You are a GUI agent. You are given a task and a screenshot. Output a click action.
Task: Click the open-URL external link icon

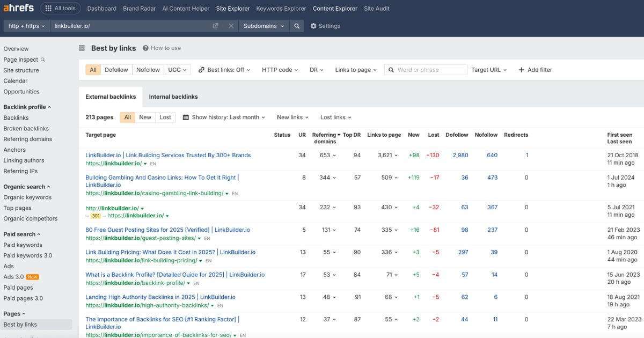click(215, 26)
